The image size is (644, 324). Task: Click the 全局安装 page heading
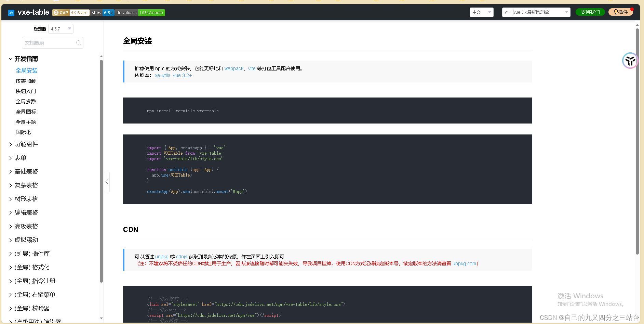coord(137,41)
